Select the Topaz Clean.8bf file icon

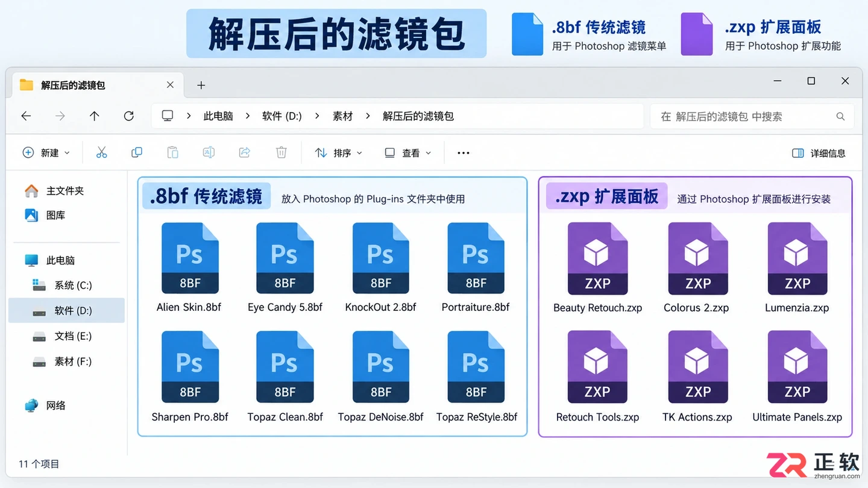[x=285, y=367]
